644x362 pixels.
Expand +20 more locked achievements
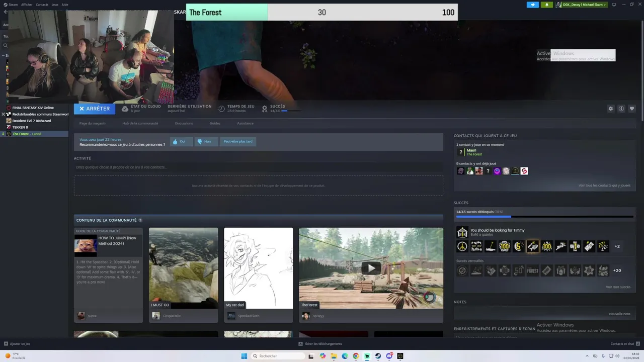click(x=617, y=270)
